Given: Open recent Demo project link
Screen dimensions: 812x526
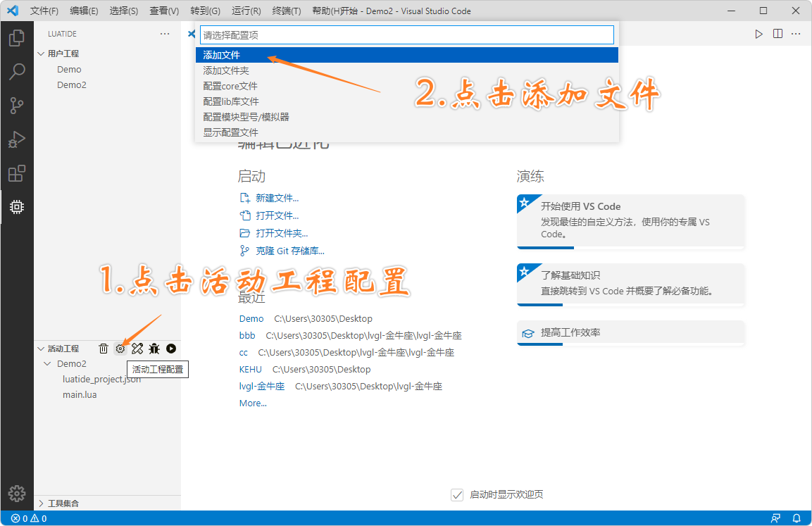Looking at the screenshot, I should click(251, 319).
